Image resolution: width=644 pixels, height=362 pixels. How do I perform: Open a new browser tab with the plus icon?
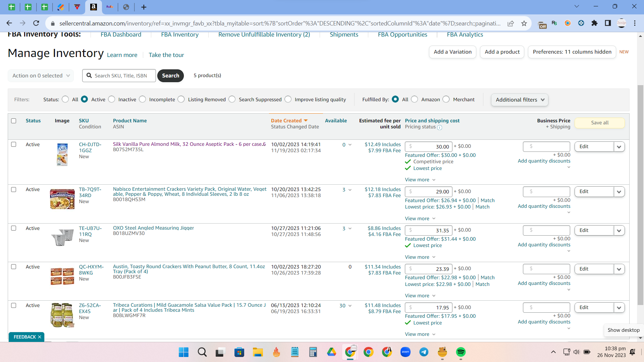coord(144,7)
